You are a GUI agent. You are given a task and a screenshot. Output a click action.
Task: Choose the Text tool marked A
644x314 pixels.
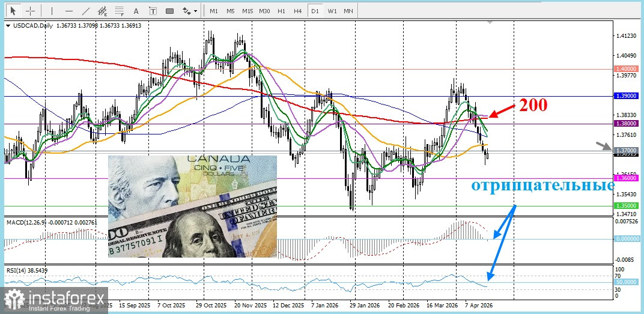(136, 11)
